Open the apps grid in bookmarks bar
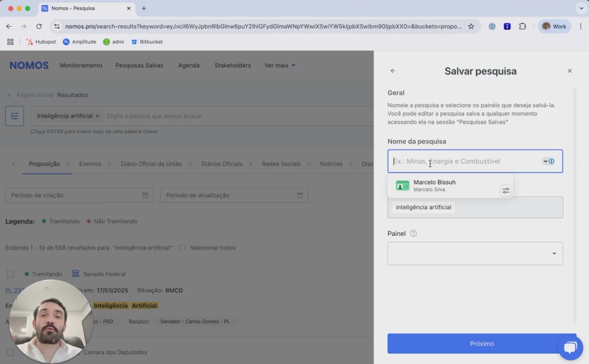The image size is (589, 364). tap(10, 42)
